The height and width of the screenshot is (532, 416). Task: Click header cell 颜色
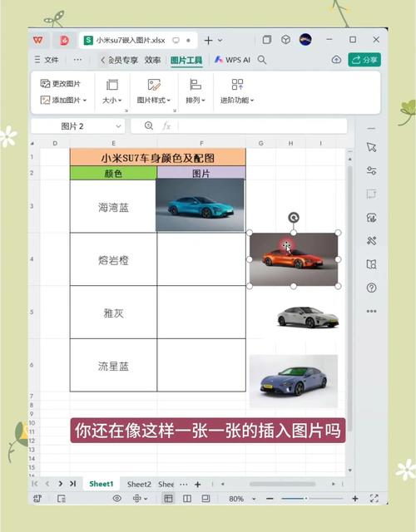(113, 174)
